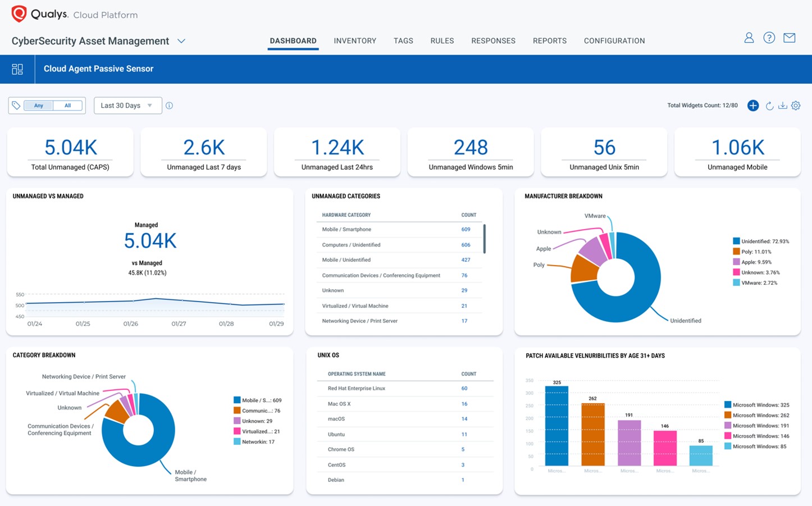The image size is (812, 506).
Task: Click the tag filter icon
Action: (x=17, y=105)
